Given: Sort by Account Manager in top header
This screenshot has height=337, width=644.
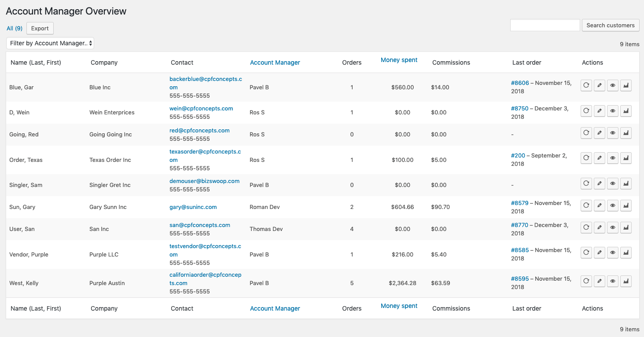Looking at the screenshot, I should pos(275,62).
